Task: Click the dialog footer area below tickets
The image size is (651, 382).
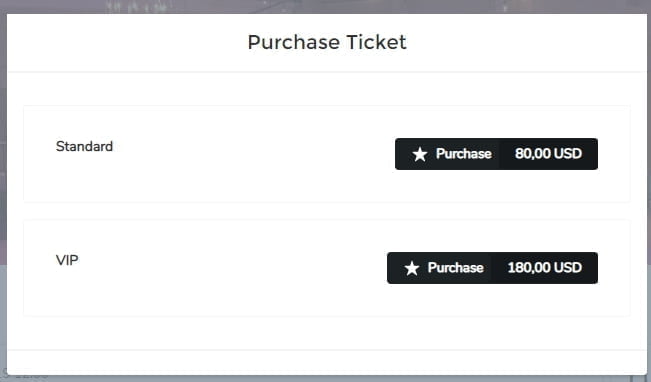Action: pyautogui.click(x=327, y=362)
